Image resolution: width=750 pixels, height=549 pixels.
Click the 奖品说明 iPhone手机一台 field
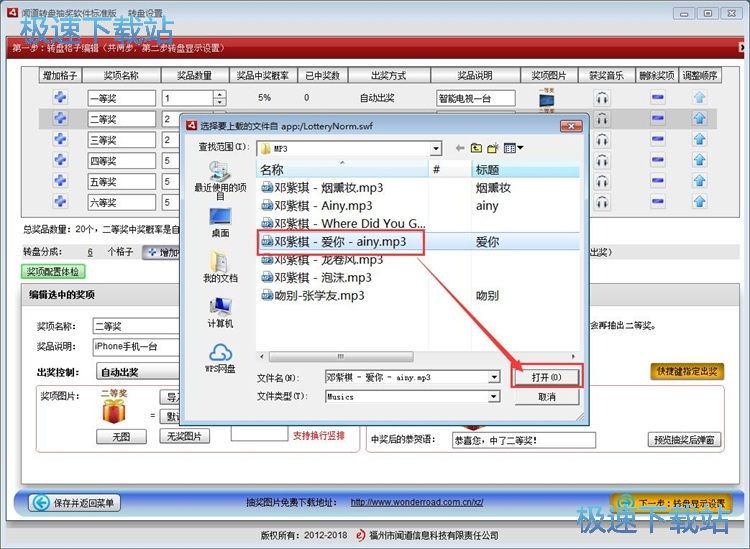136,347
